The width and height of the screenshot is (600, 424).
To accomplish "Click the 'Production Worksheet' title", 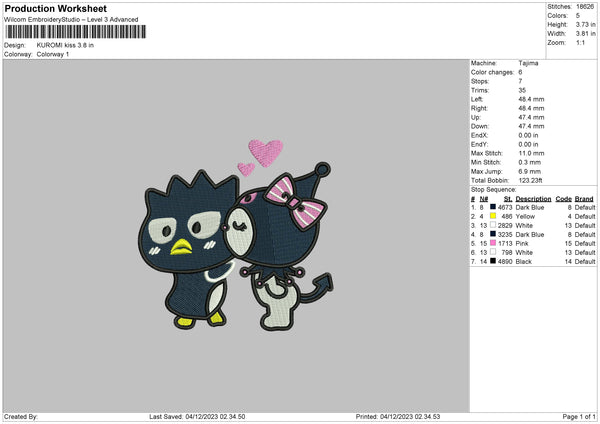I will pyautogui.click(x=55, y=8).
